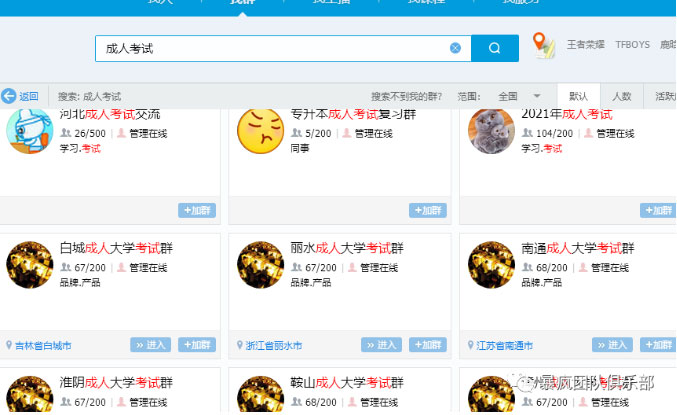Sort results by 人数
Viewport: 677px width, 415px height.
tap(622, 96)
